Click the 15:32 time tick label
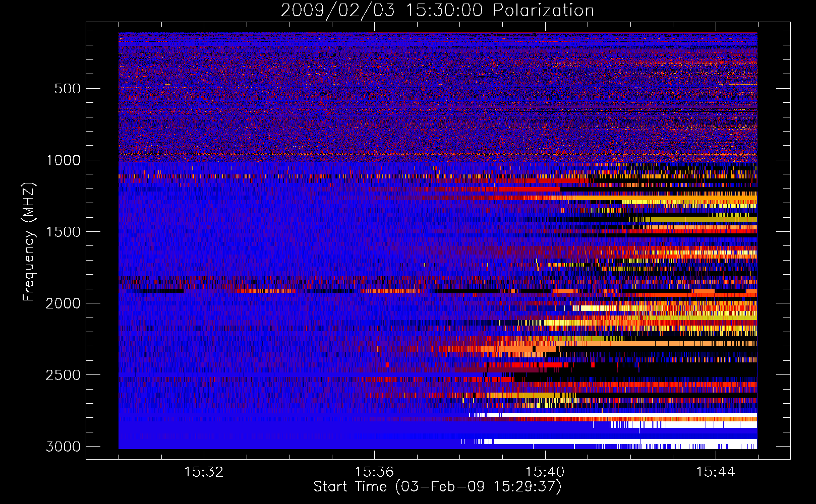Viewport: 816px width, 504px height. point(204,472)
